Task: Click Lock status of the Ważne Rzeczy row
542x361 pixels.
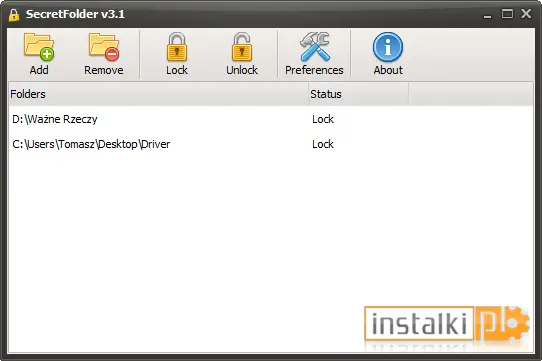Action: coord(323,119)
